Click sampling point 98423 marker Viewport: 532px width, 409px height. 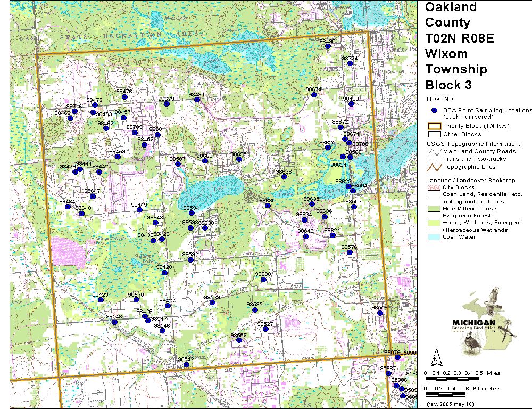tap(101, 300)
